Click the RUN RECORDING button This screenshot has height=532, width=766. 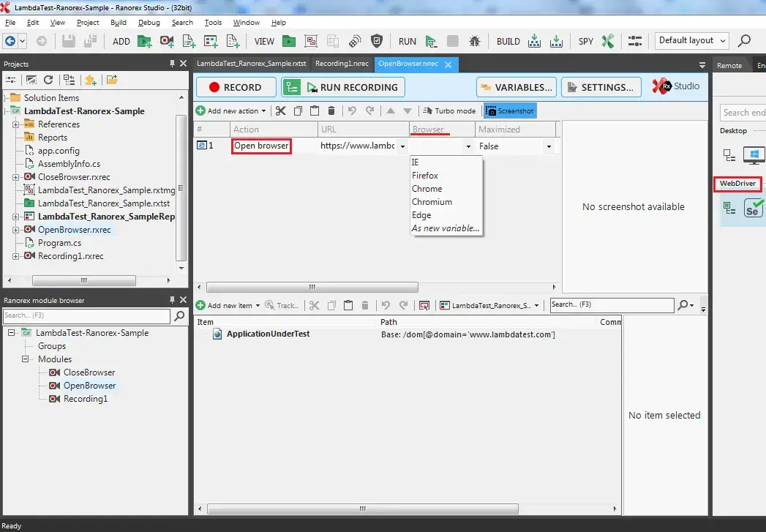342,86
